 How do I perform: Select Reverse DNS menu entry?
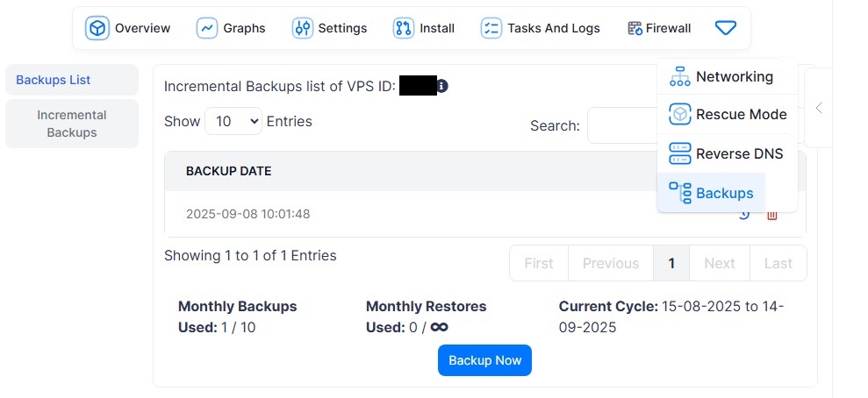pos(727,154)
